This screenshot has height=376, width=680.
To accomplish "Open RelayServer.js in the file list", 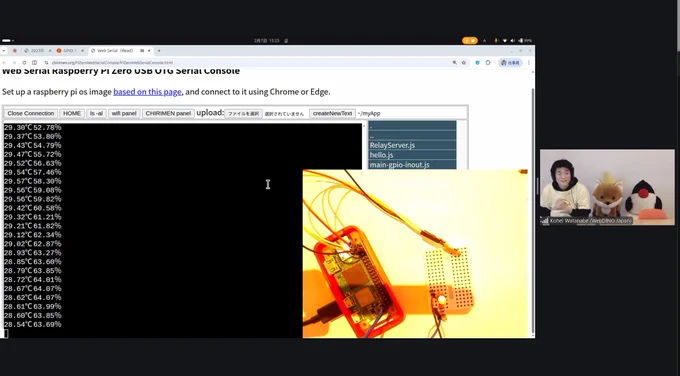I will pyautogui.click(x=412, y=145).
